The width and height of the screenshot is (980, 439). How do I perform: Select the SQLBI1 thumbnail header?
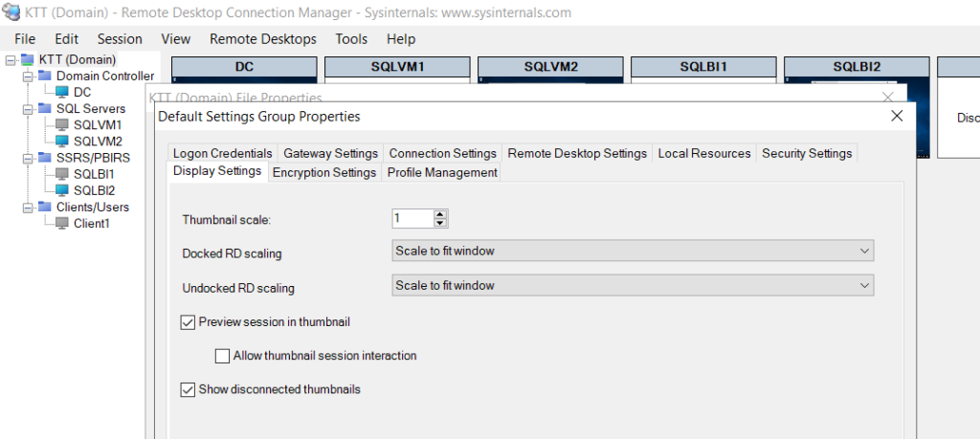click(x=703, y=67)
